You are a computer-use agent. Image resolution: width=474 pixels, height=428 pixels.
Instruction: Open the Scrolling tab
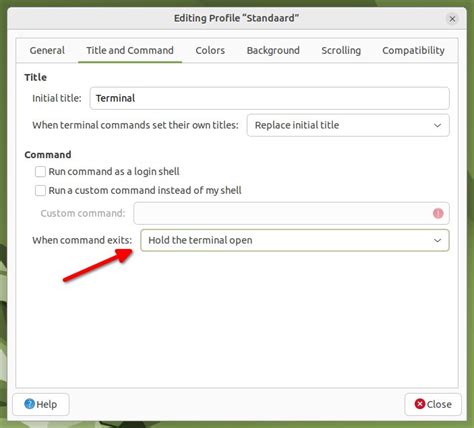(341, 50)
